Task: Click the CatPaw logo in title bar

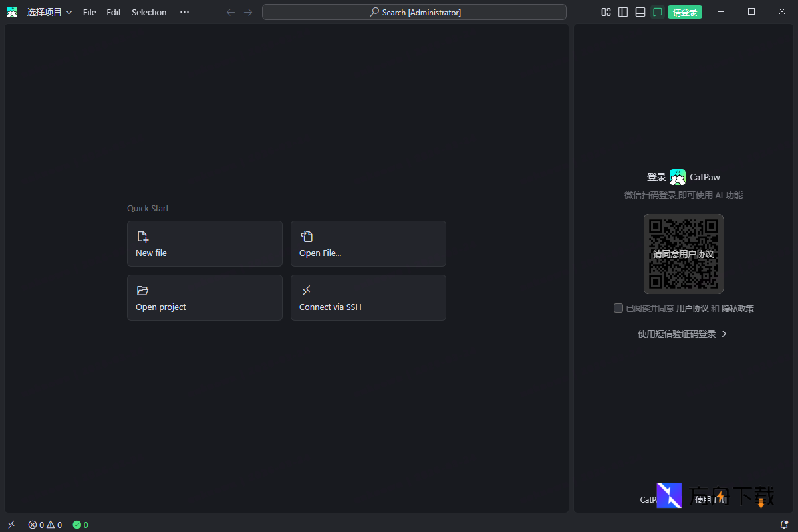Action: tap(12, 12)
